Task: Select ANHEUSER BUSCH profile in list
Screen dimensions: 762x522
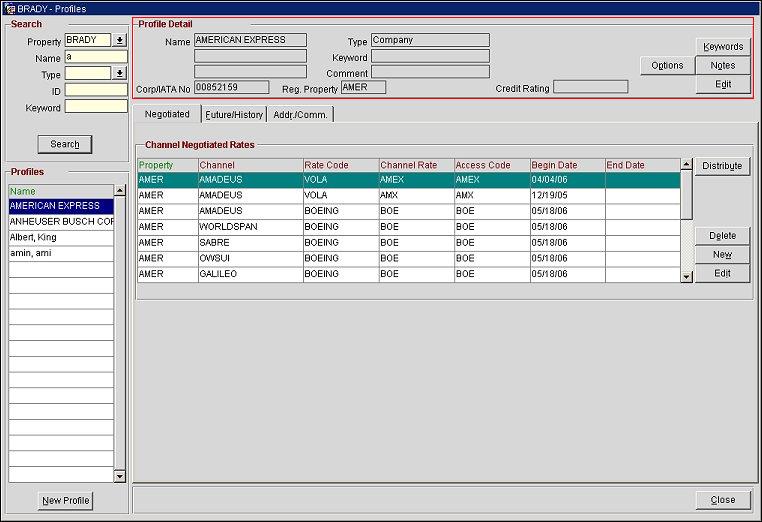Action: pos(60,222)
